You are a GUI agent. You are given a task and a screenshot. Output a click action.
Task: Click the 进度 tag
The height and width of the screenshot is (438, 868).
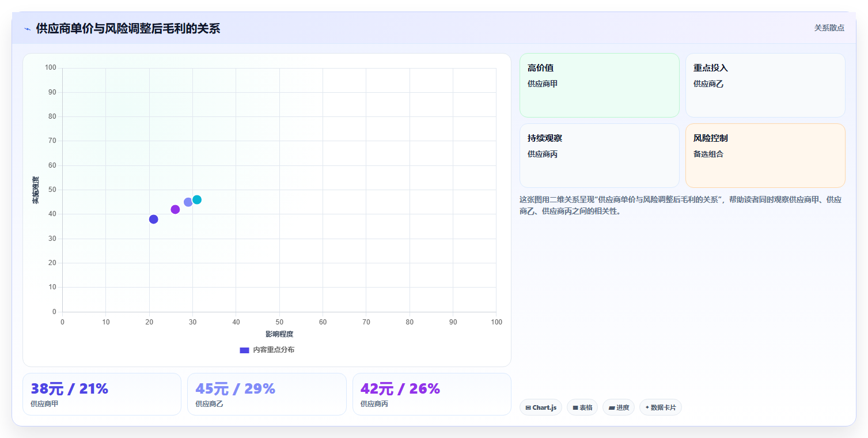click(619, 407)
